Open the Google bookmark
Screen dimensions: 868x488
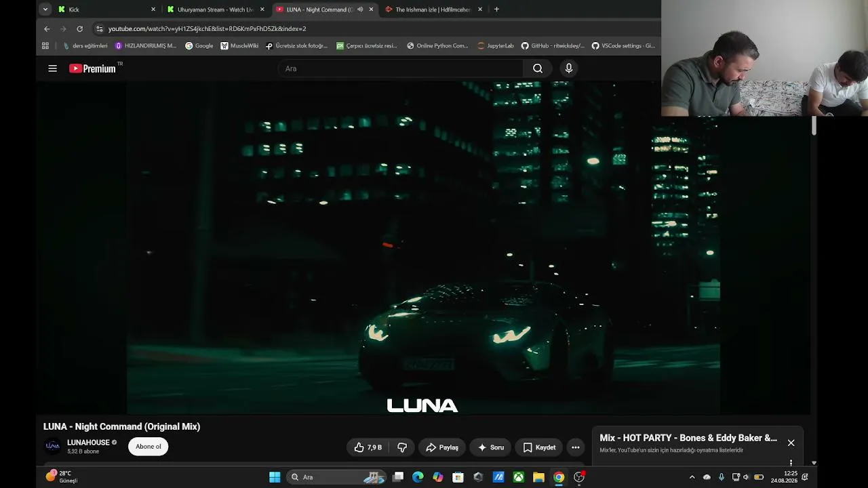[x=199, y=46]
